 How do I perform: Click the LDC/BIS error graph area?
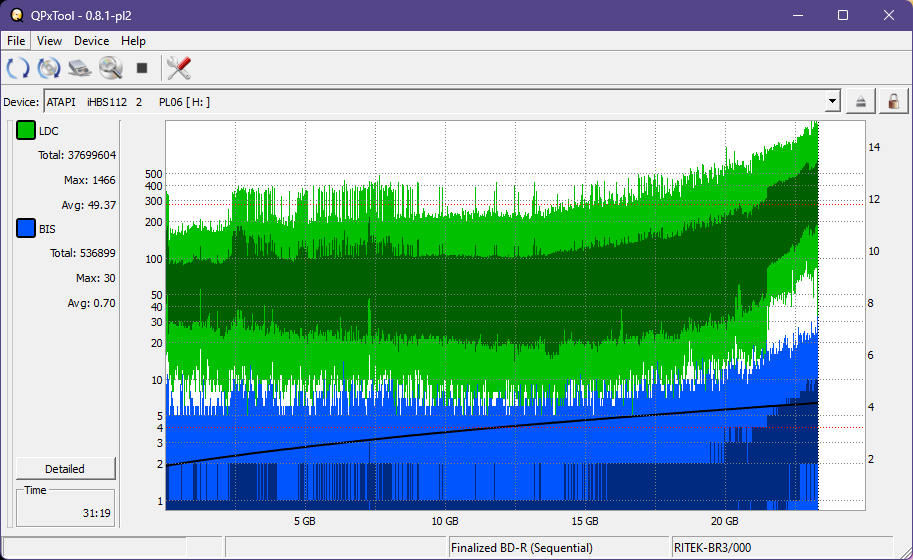(515, 316)
